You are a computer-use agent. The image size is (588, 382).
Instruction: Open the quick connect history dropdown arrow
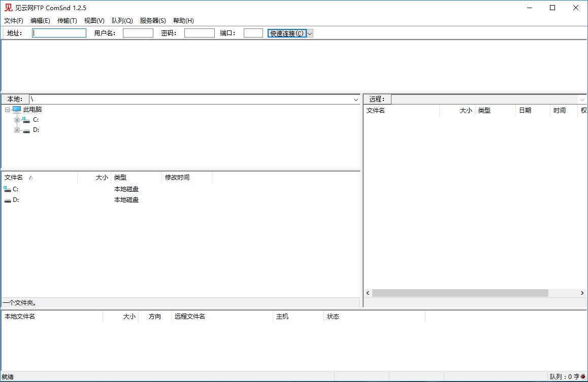[x=310, y=33]
